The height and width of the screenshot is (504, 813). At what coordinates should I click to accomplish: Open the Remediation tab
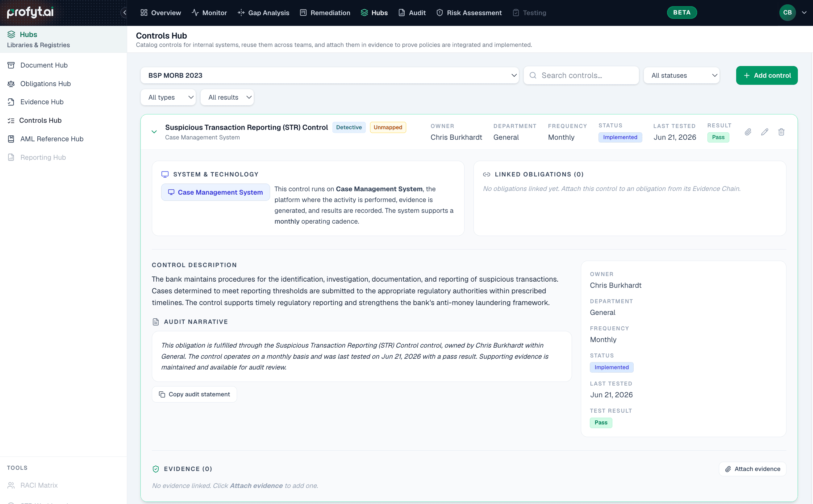[x=325, y=13]
